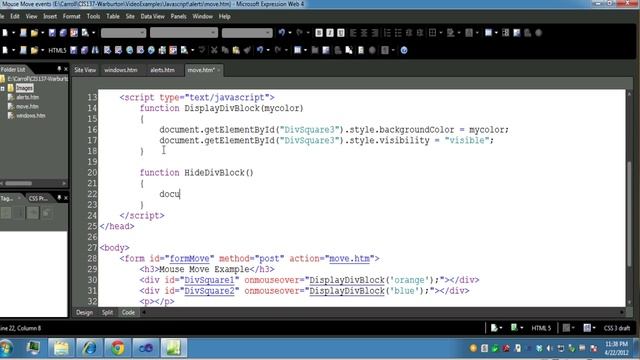The image size is (640, 360).
Task: Expand the Images folder node
Action: tap(3, 88)
